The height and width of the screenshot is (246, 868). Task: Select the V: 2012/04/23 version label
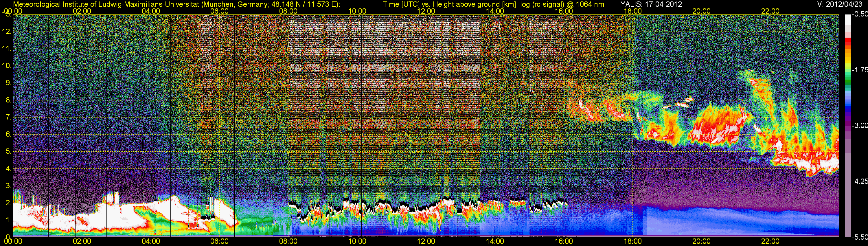pyautogui.click(x=839, y=4)
